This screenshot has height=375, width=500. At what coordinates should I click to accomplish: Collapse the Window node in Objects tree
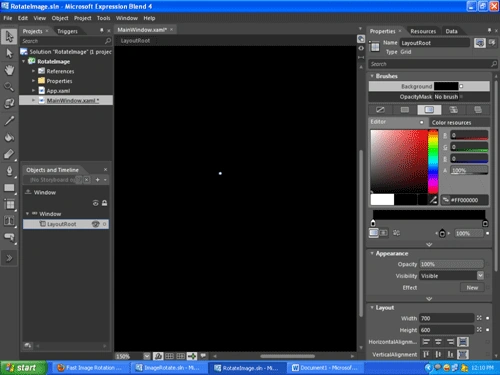pos(27,214)
